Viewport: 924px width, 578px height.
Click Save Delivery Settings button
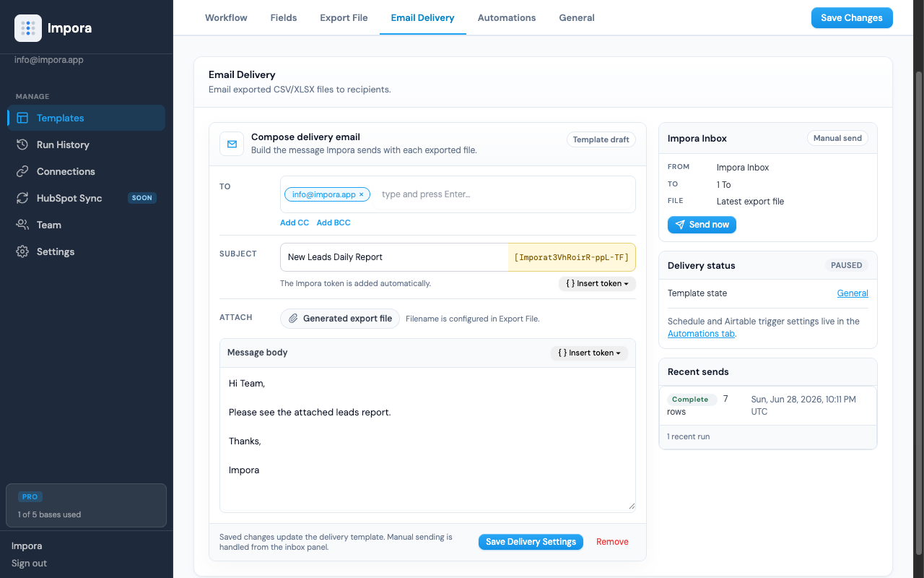(531, 542)
